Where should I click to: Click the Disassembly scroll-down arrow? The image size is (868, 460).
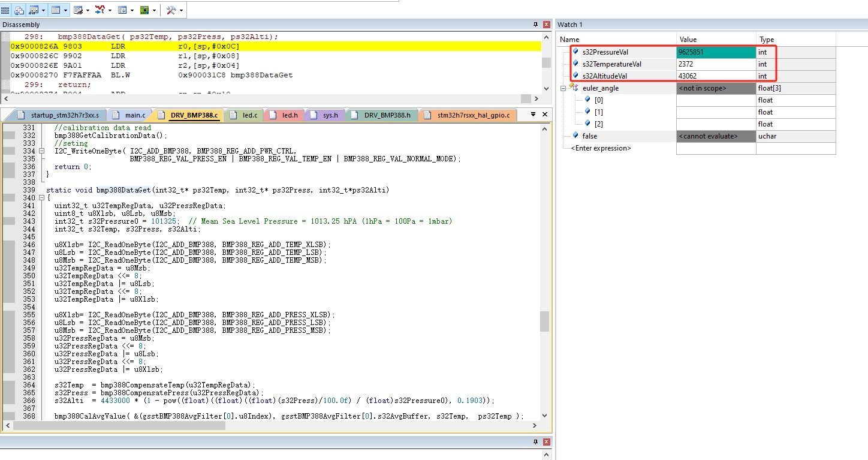(546, 88)
